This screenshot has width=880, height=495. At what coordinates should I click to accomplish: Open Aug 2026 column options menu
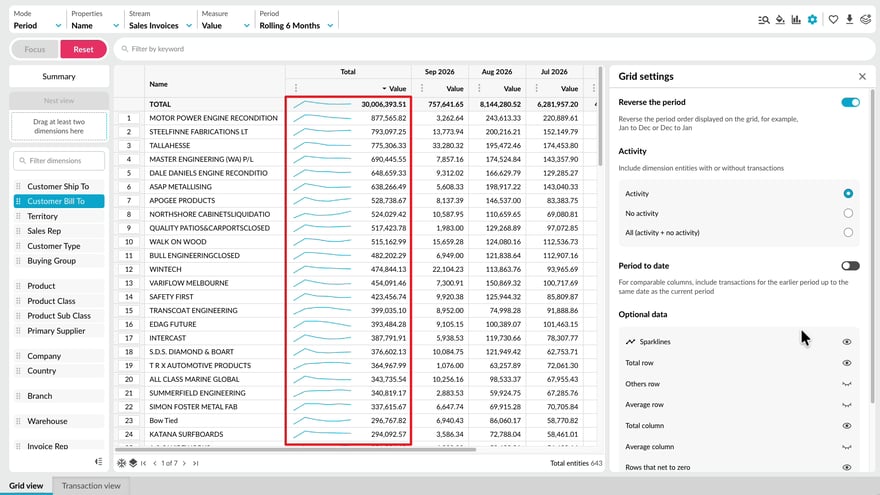[479, 88]
